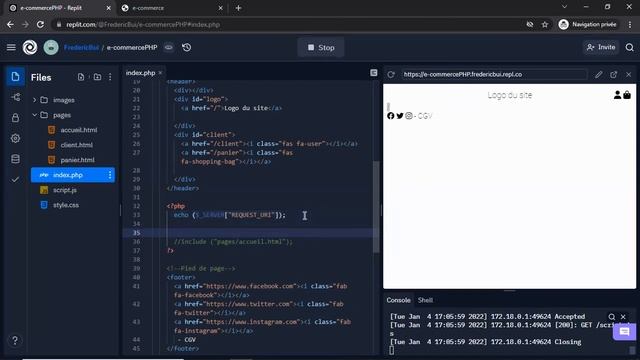Add a new folder in Files panel

[97, 77]
